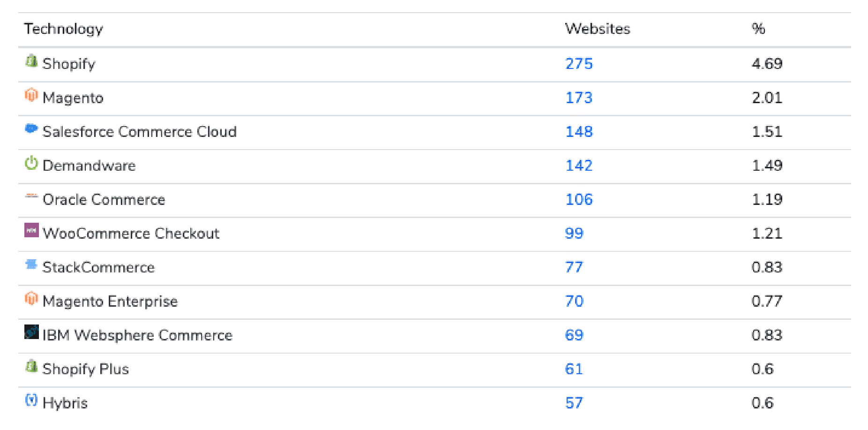Screen dimensions: 868x430
Task: Click the WooCommerce Checkout purple icon
Action: tap(31, 230)
